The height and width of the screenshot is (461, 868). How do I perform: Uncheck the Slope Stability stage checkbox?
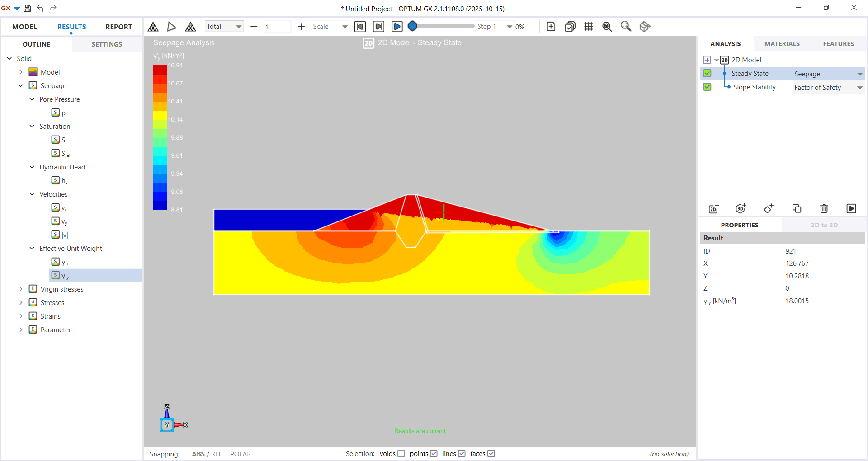707,87
